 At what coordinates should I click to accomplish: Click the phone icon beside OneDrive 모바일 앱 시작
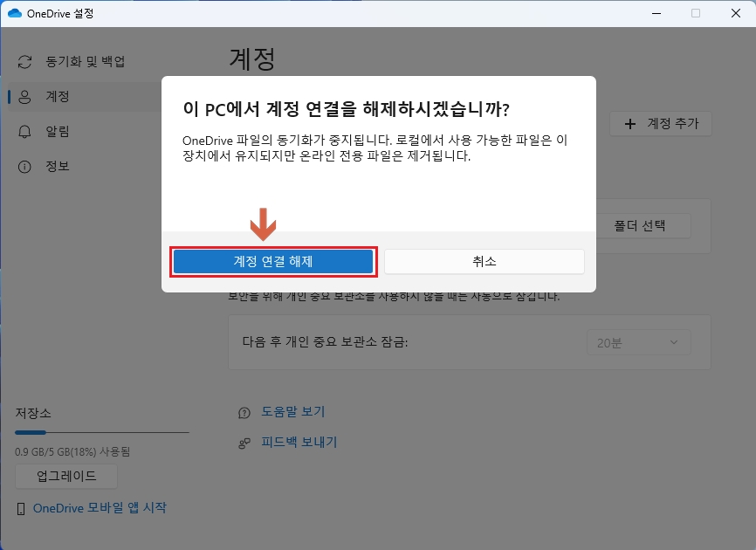(x=22, y=507)
